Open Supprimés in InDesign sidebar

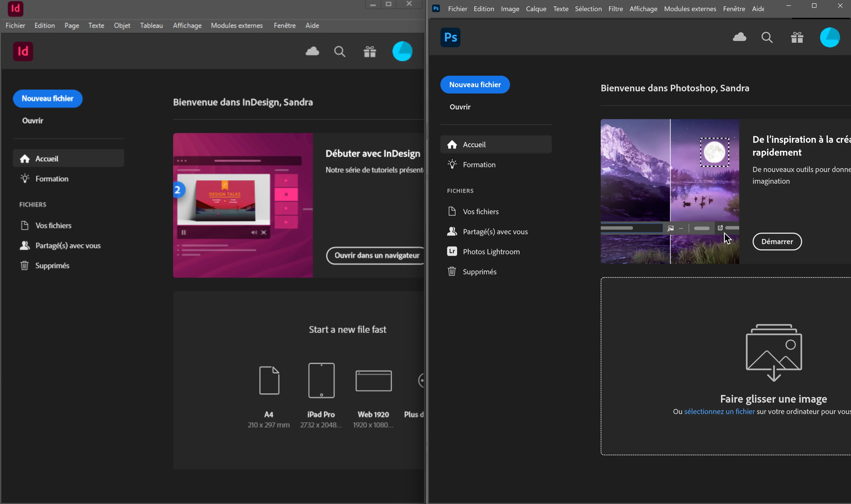click(52, 266)
